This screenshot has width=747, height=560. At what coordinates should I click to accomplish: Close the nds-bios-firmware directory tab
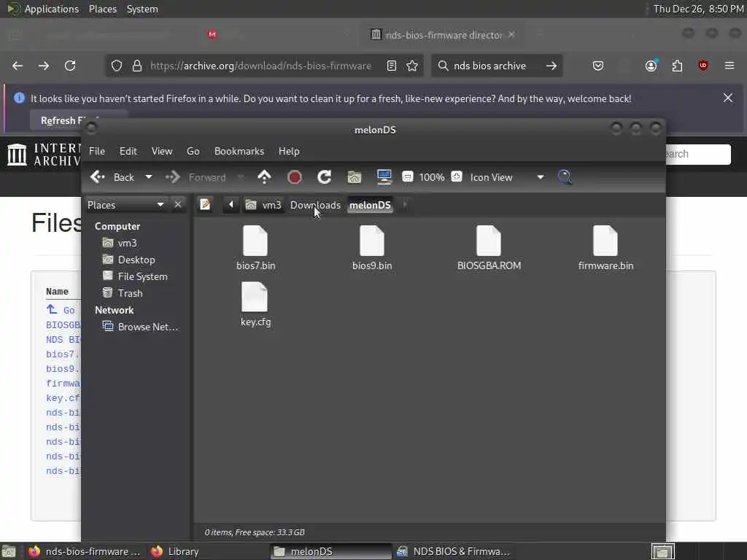coord(511,35)
